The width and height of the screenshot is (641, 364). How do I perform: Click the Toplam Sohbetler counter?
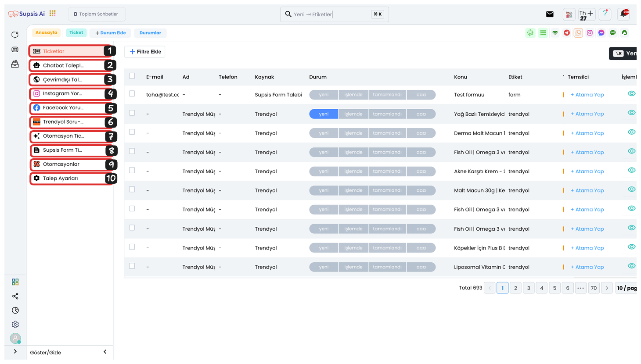point(97,14)
